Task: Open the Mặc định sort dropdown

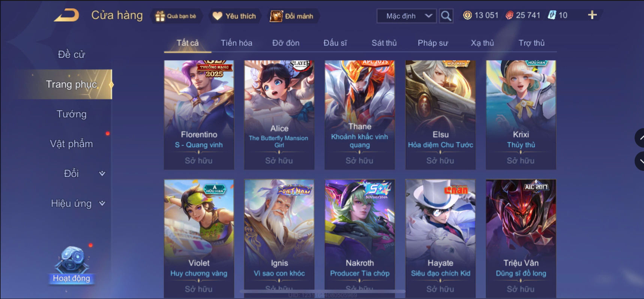Action: 407,16
